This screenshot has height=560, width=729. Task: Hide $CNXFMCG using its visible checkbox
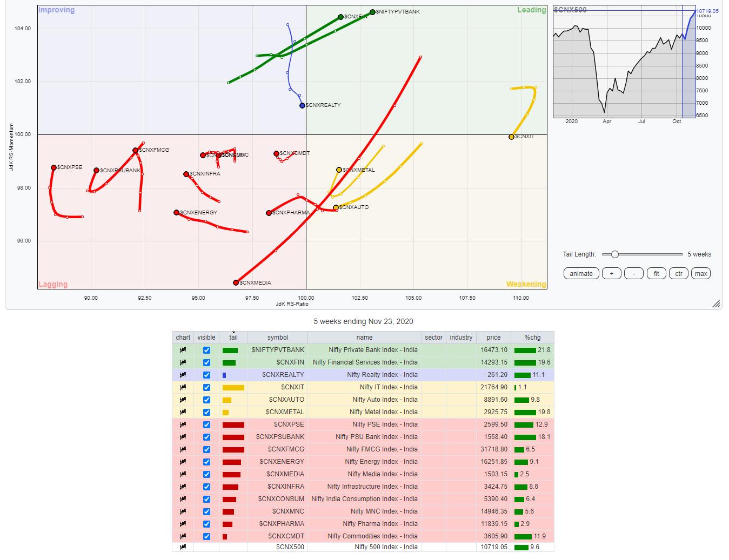click(206, 449)
